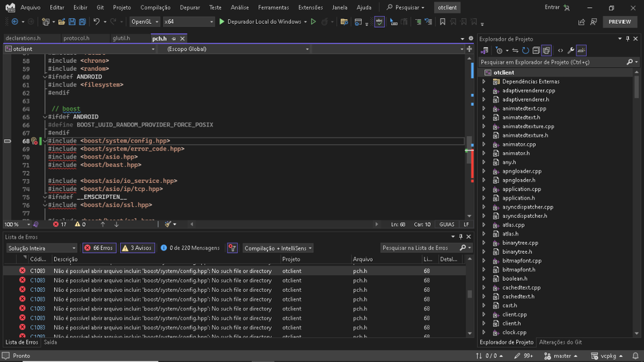Screen dimensions: 644x362
Task: Click the PREVIEW button
Action: point(620,22)
